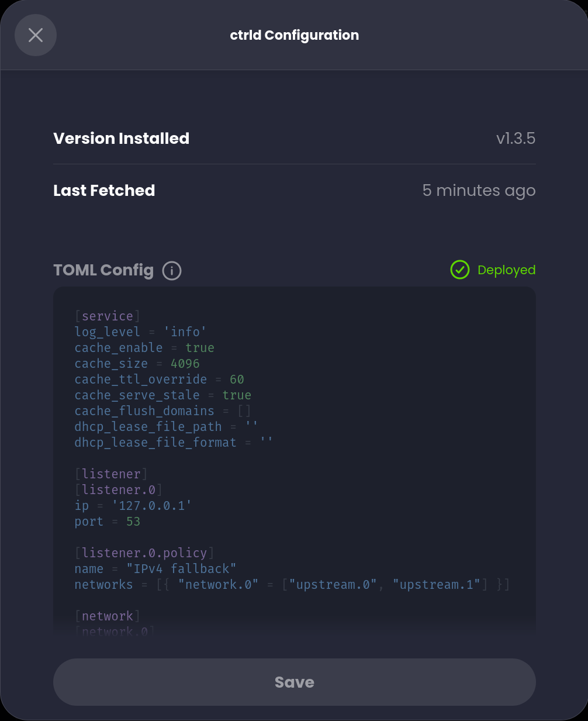The image size is (588, 721).
Task: Click the '5 minutes ago' timestamp
Action: click(x=479, y=191)
